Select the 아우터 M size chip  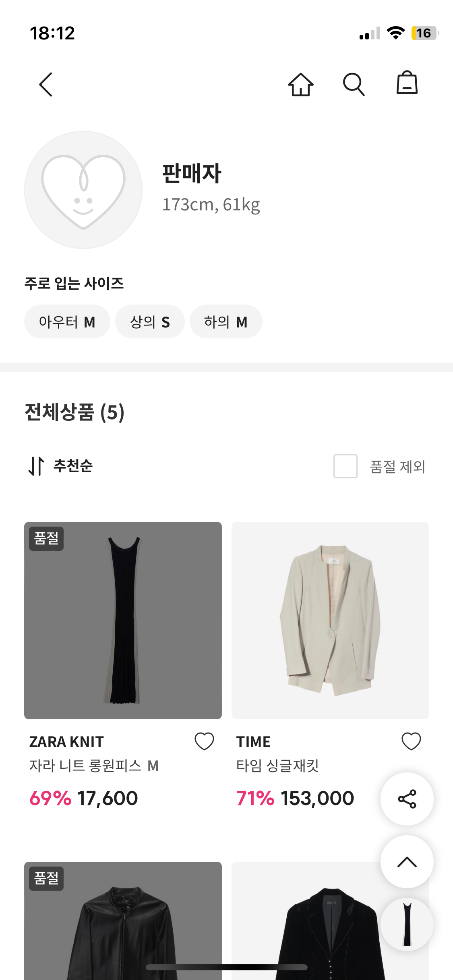point(67,322)
